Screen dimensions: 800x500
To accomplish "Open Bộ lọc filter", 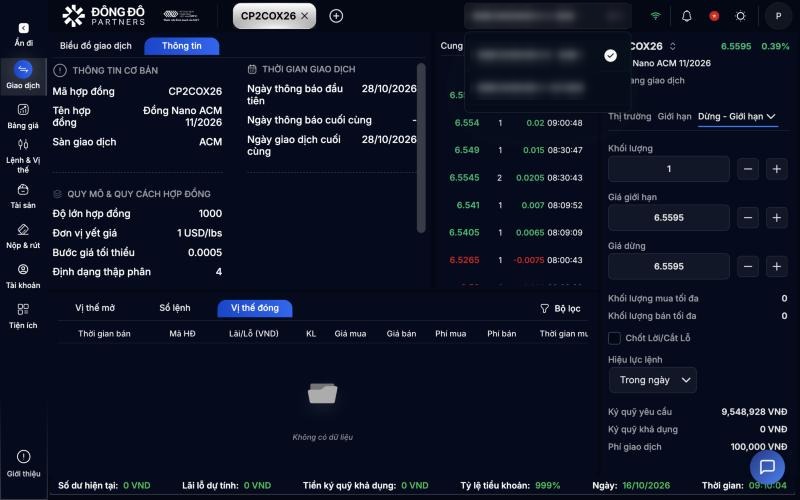I will click(560, 309).
